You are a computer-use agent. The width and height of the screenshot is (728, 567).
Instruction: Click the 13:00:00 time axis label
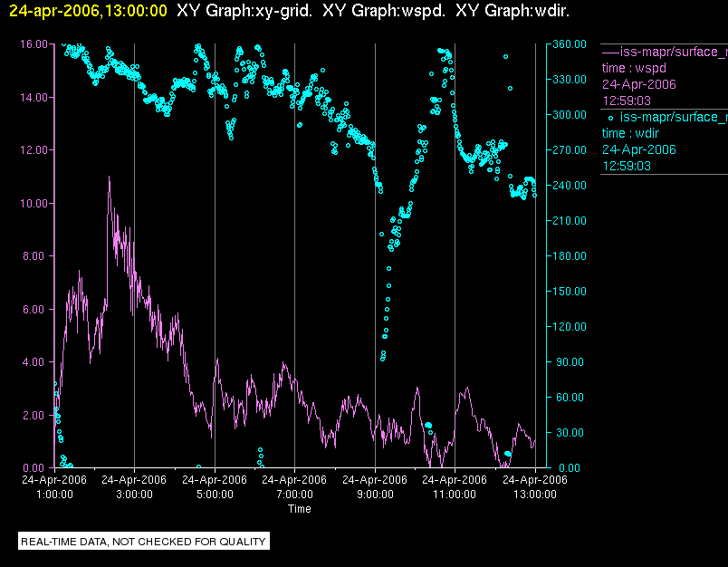click(535, 495)
